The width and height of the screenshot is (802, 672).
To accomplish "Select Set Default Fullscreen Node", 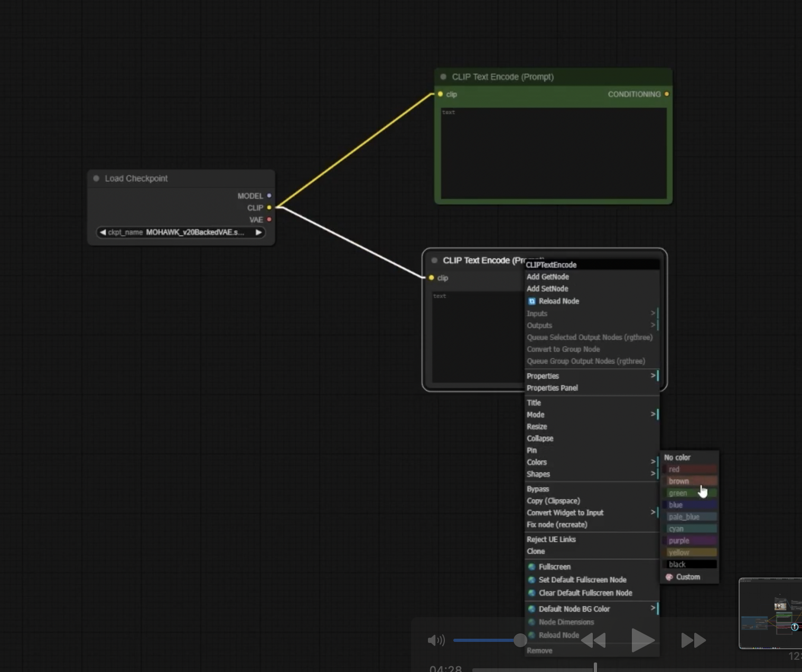I will 592,580.
